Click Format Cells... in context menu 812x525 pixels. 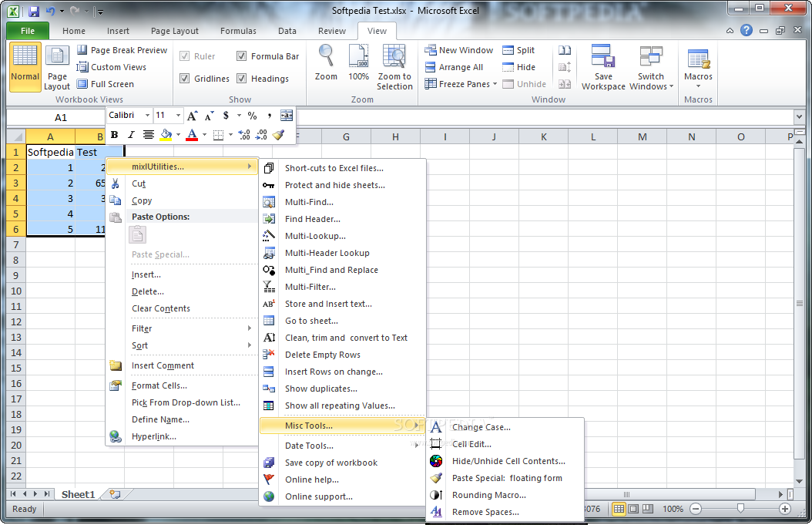(x=183, y=385)
